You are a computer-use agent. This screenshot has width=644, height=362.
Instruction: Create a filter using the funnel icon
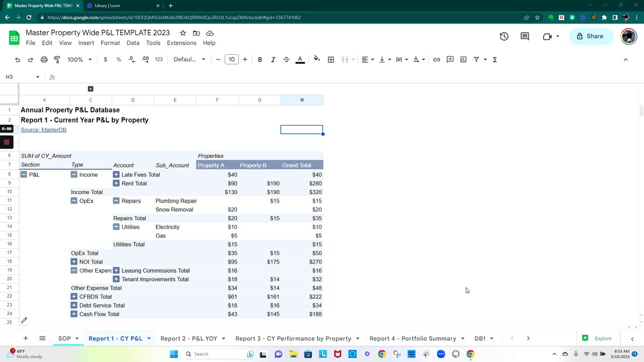pos(476,59)
